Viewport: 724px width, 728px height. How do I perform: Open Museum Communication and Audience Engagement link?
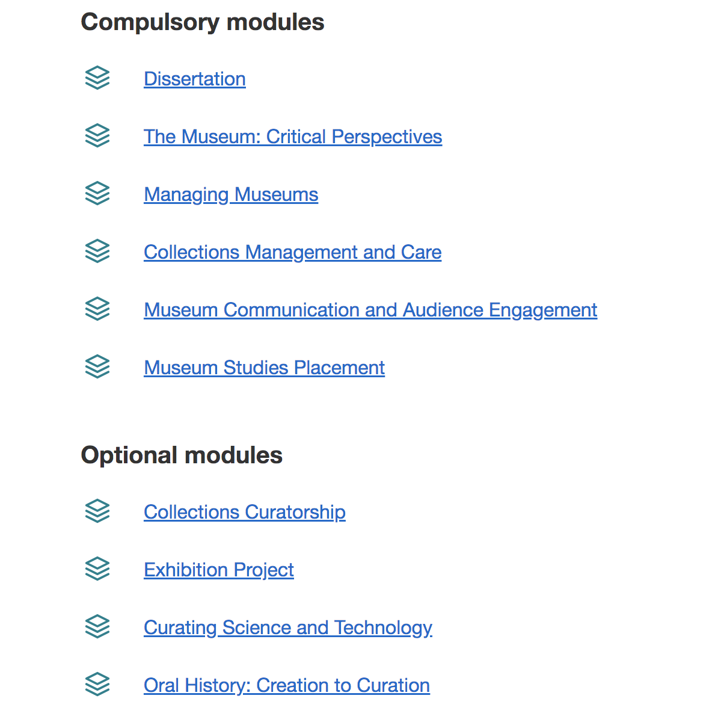point(370,310)
